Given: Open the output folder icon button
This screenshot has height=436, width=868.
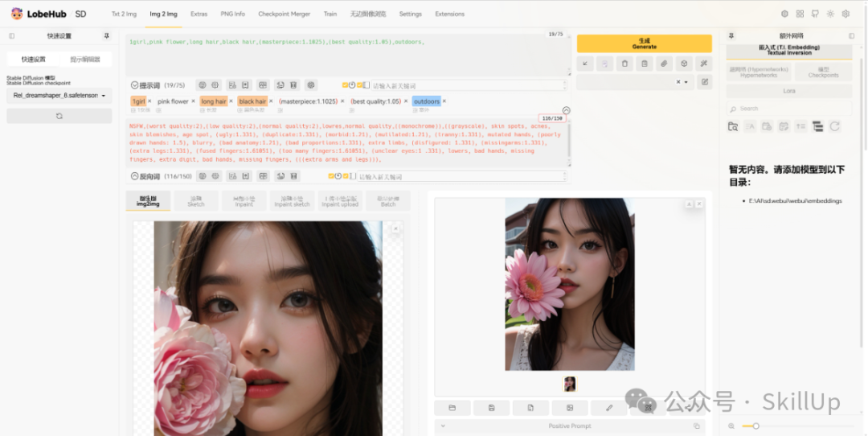Looking at the screenshot, I should [x=452, y=408].
